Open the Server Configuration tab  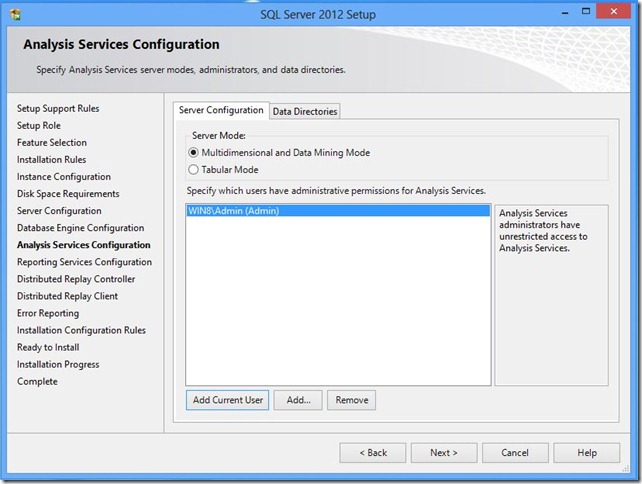221,110
